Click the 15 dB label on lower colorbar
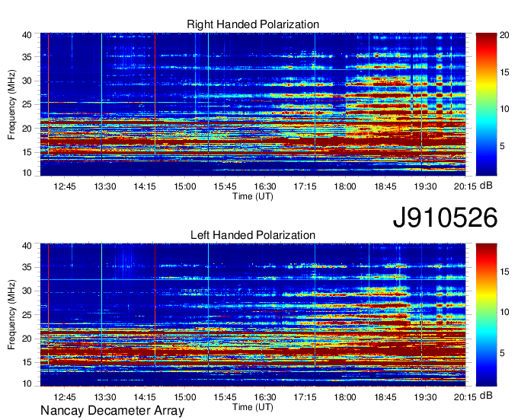 click(504, 272)
